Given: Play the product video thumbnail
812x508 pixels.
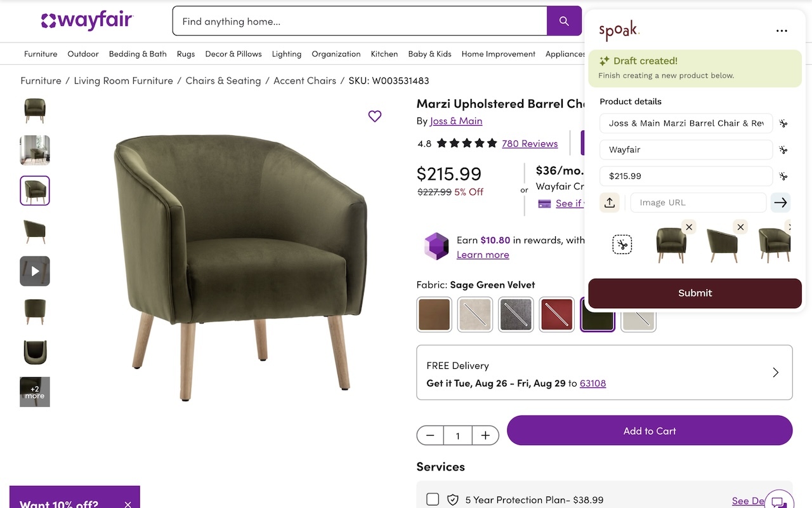Looking at the screenshot, I should tap(35, 271).
